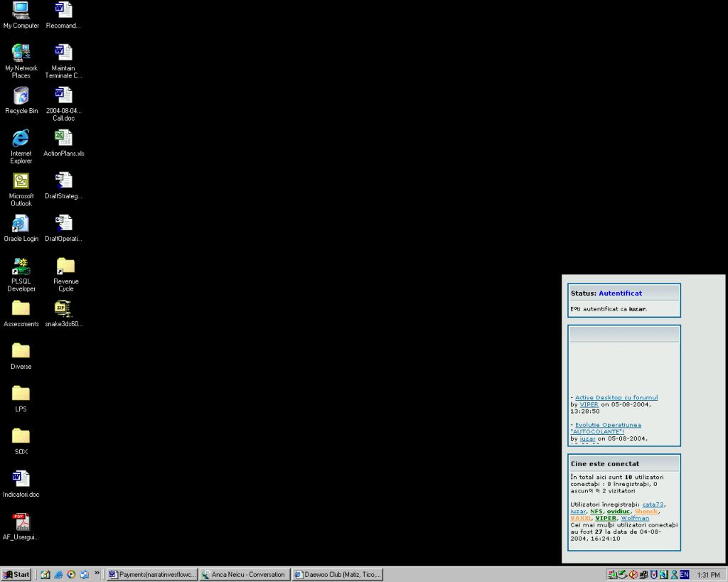728x582 pixels.
Task: Switch to Daewoo Club browser window
Action: [x=338, y=574]
